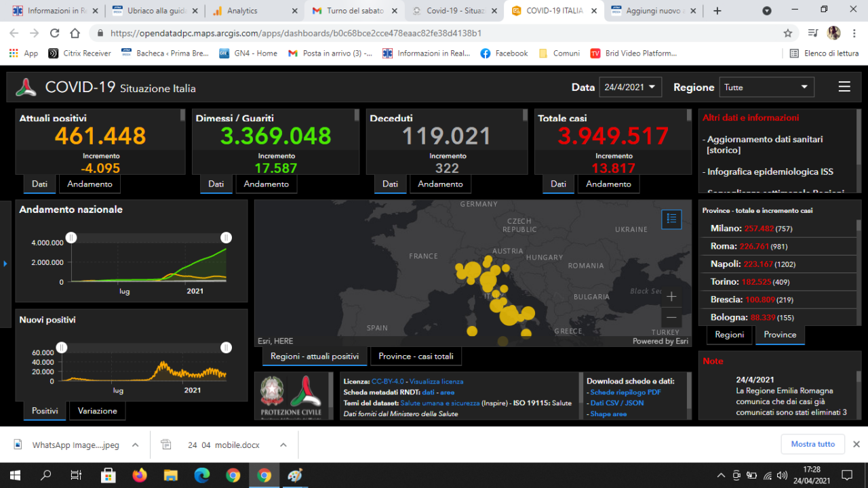This screenshot has width=868, height=488.
Task: Open the dashboard hamburger menu
Action: tap(844, 87)
